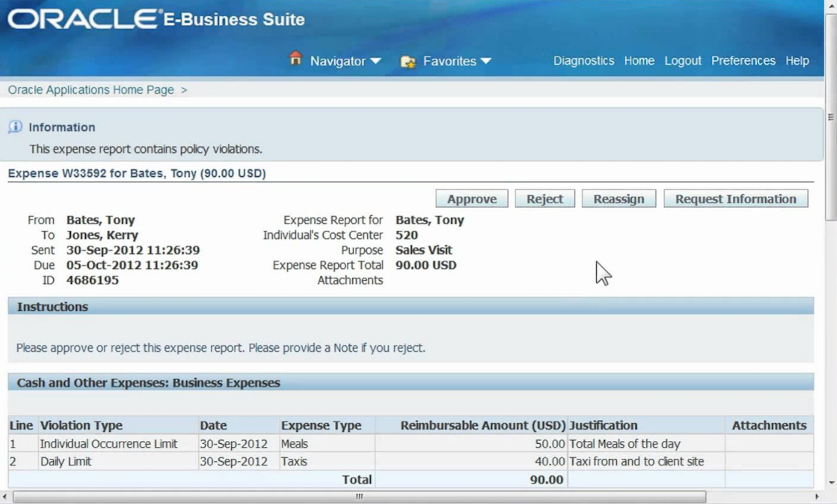The height and width of the screenshot is (504, 837).
Task: Click the vertical scrollbar thumb
Action: (831, 117)
